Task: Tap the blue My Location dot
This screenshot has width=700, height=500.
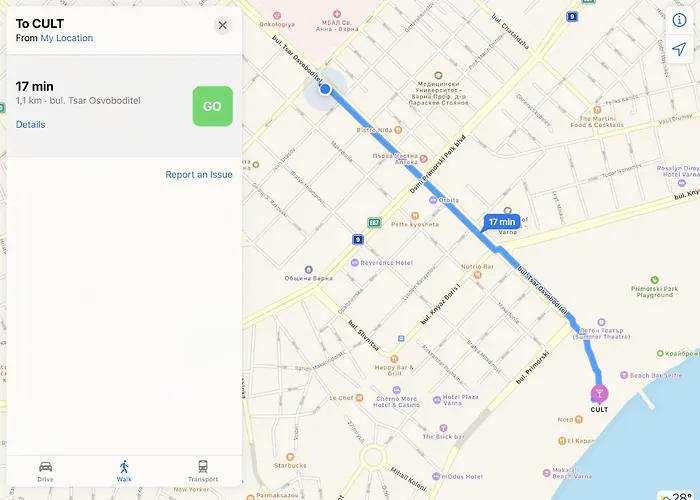Action: (325, 89)
